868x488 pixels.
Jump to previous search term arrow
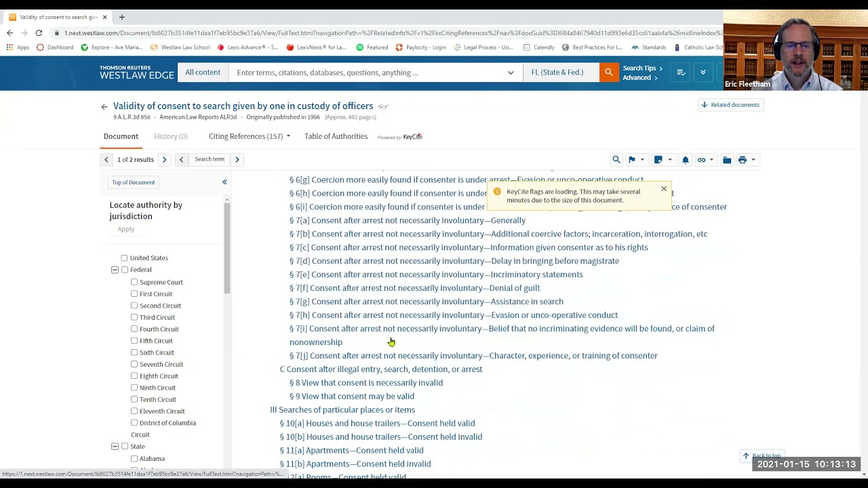coord(181,159)
